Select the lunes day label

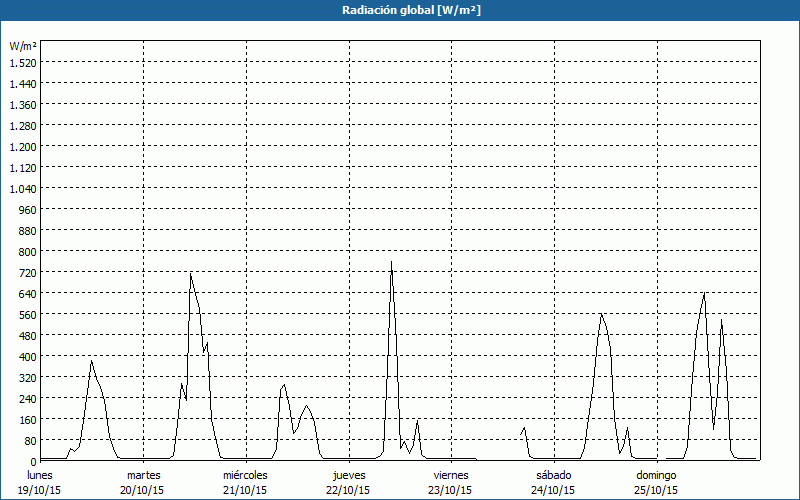coord(40,474)
